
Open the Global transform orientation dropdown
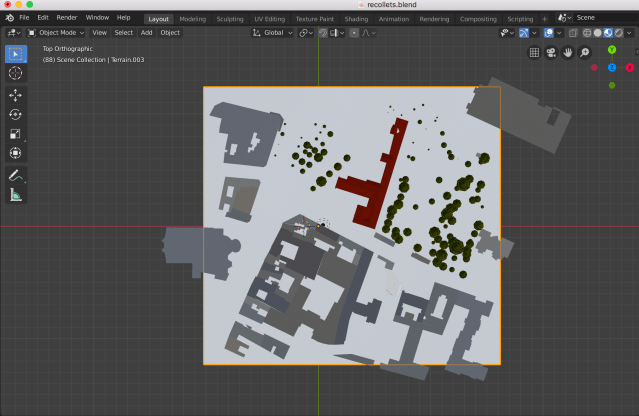coord(272,32)
